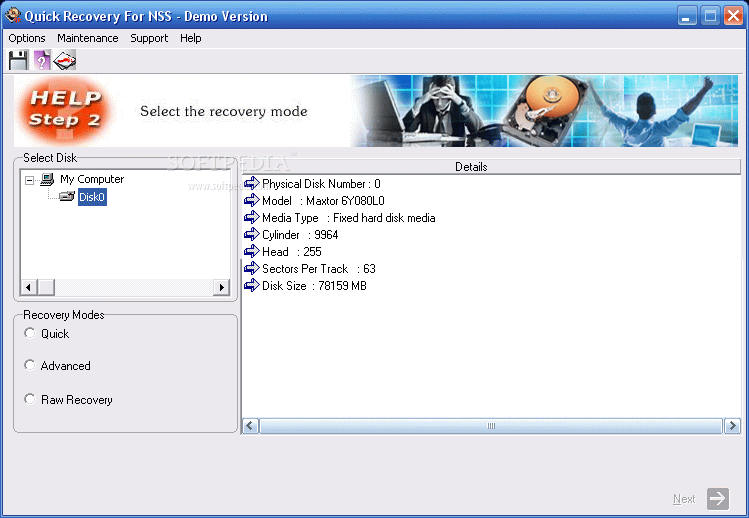Click arrow icon beside Disk Size row
Screen dimensions: 749x518
pyautogui.click(x=252, y=286)
